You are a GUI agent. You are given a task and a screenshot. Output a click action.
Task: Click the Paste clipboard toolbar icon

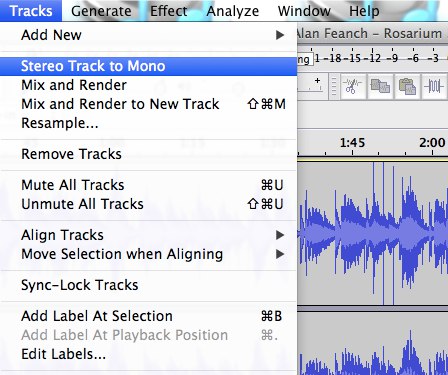point(407,86)
